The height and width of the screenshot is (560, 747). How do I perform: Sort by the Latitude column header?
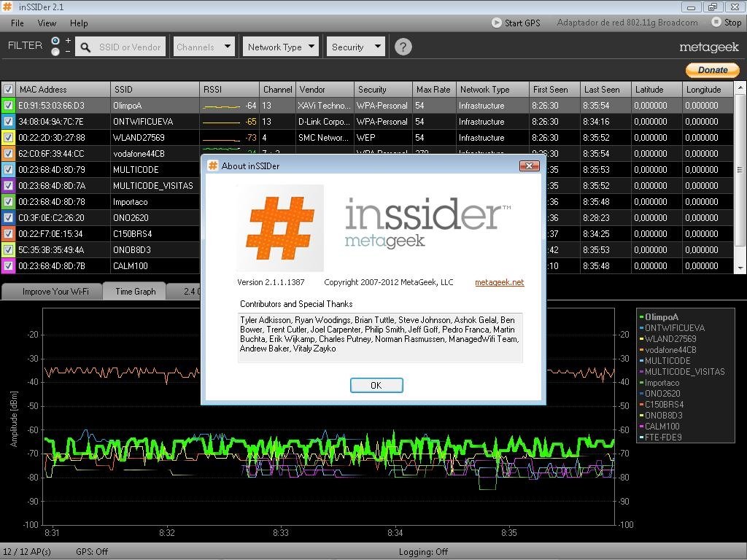pos(657,90)
